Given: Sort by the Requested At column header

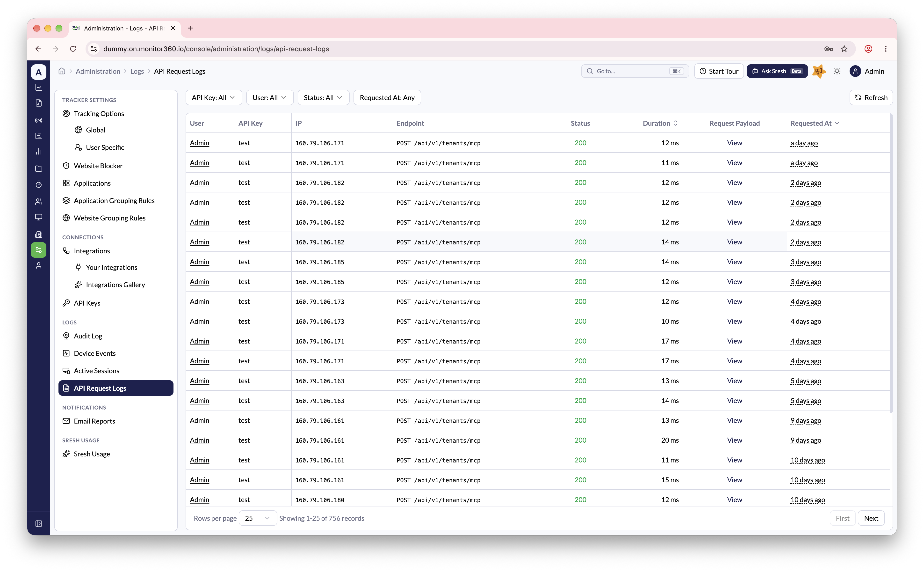Looking at the screenshot, I should [x=815, y=123].
